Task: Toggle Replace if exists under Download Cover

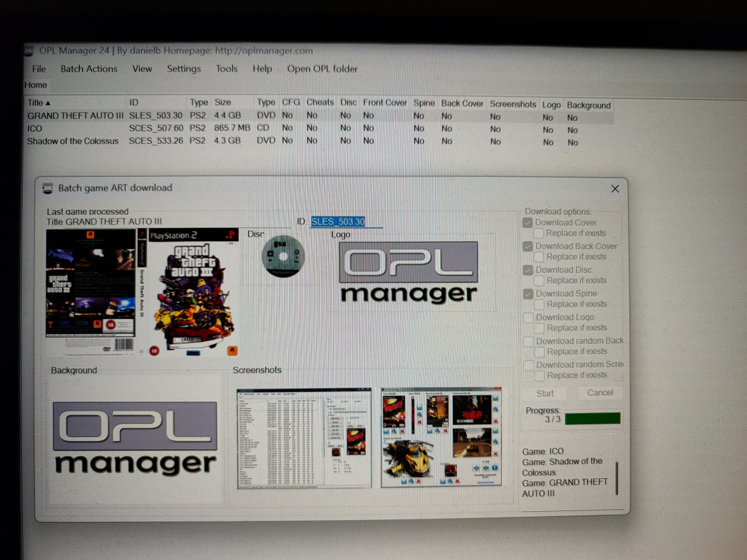Action: point(538,234)
